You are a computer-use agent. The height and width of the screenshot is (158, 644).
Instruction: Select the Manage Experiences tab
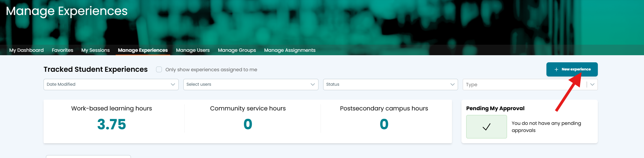143,50
